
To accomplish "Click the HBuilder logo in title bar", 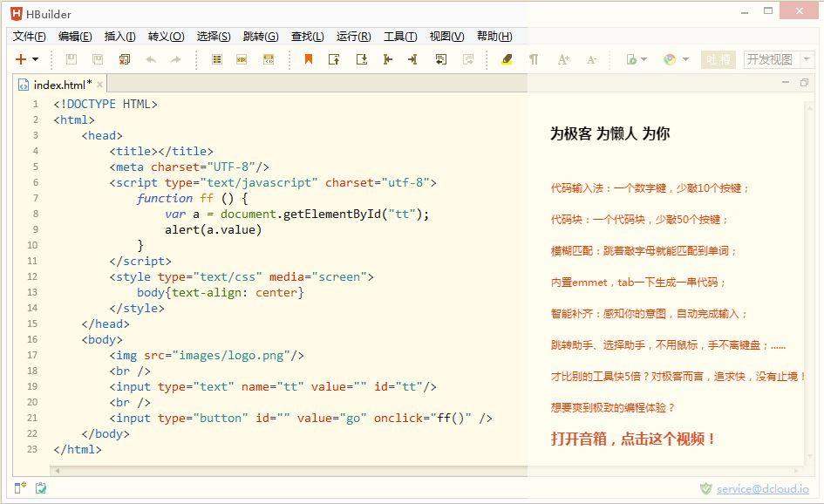I will (x=17, y=14).
